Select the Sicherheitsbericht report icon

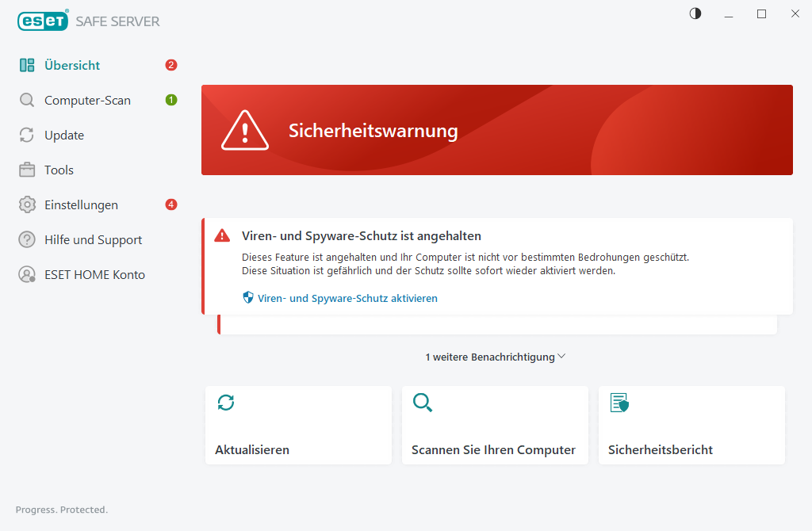[x=619, y=403]
